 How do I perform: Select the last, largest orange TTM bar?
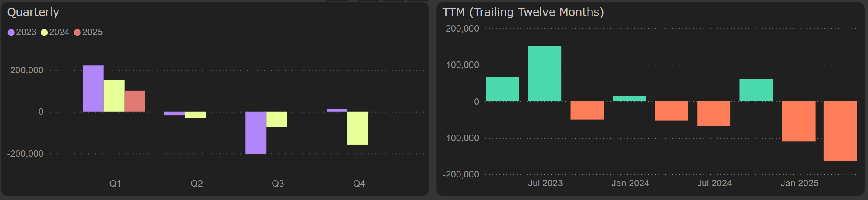tap(840, 131)
